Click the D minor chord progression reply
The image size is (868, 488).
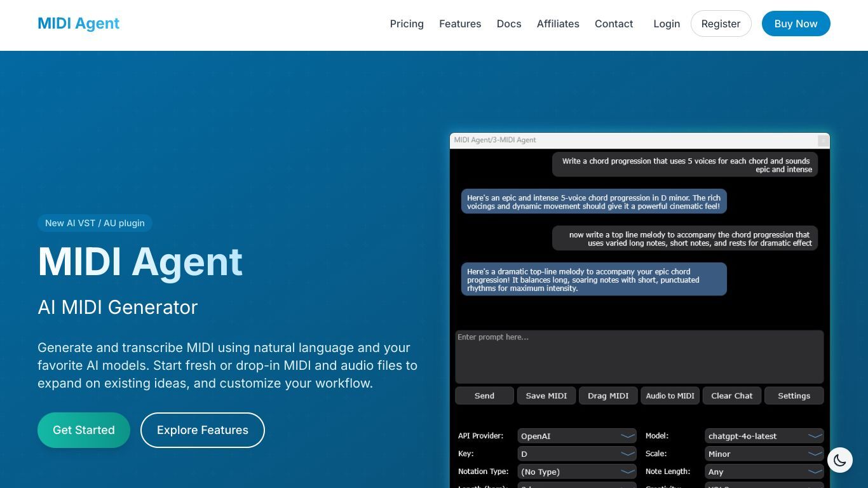(594, 201)
